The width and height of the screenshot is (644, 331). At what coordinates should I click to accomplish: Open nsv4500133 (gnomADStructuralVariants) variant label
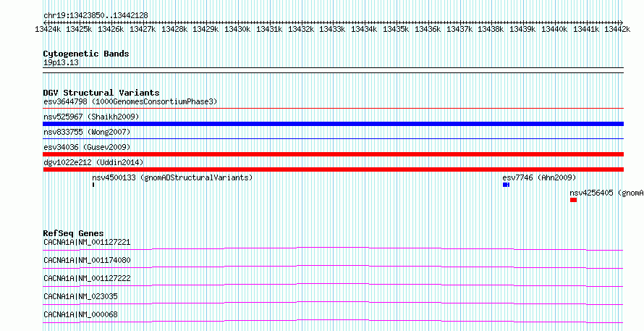(172, 177)
